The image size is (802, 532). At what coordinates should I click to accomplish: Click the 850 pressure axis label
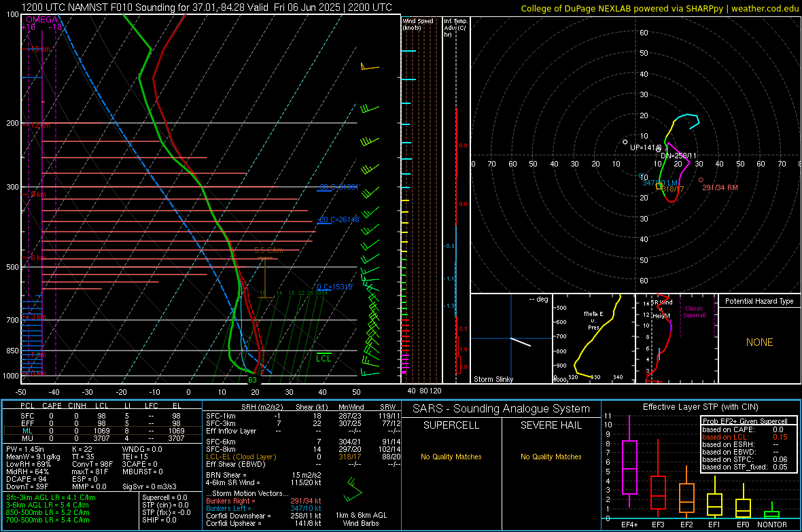coord(12,351)
